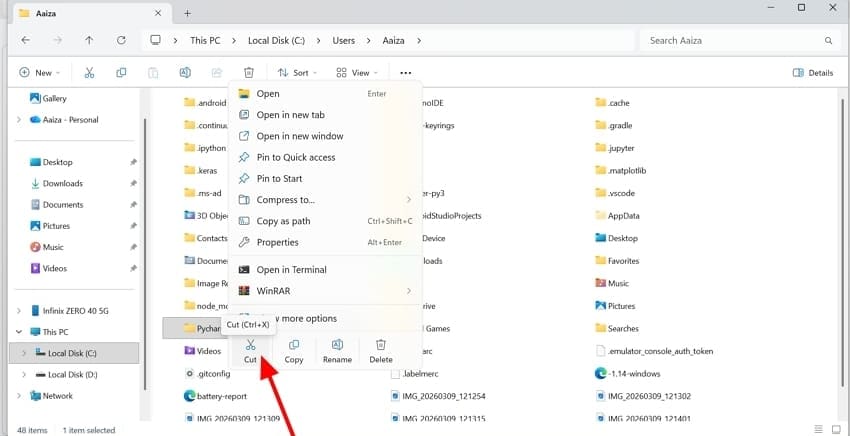The image size is (850, 436).
Task: Click the Rename icon in the context menu
Action: (337, 345)
